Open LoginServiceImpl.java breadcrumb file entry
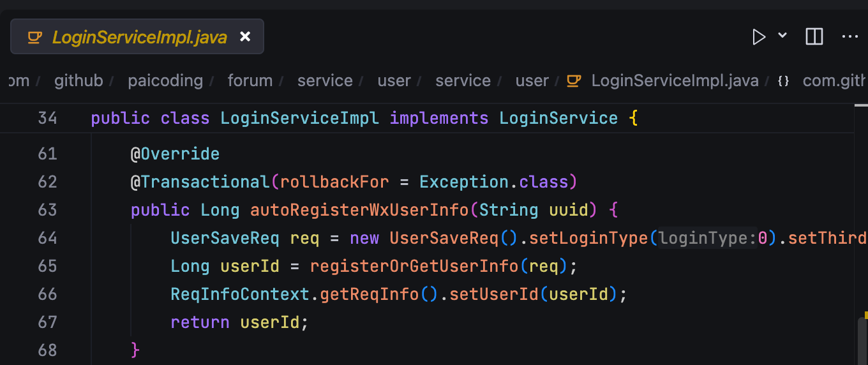 coord(675,81)
